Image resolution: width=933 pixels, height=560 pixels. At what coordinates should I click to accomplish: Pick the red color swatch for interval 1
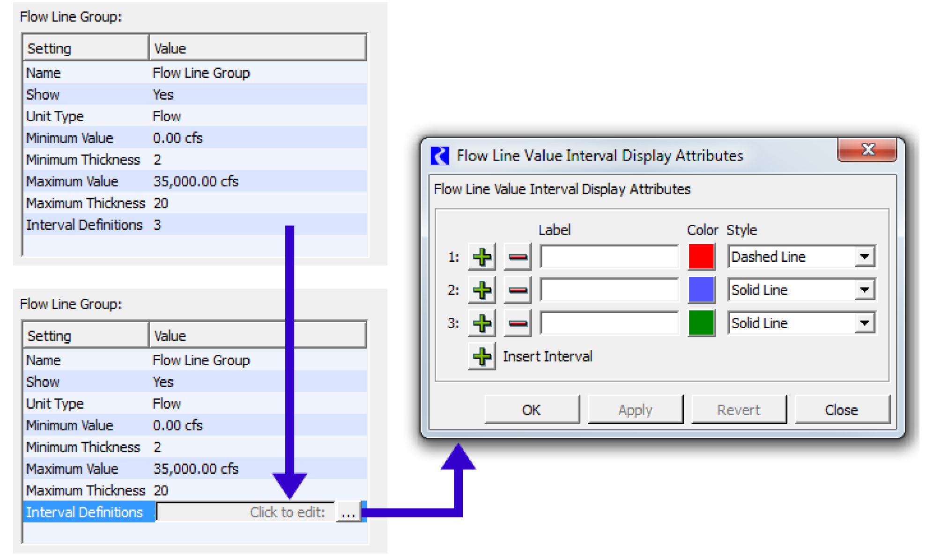[701, 257]
